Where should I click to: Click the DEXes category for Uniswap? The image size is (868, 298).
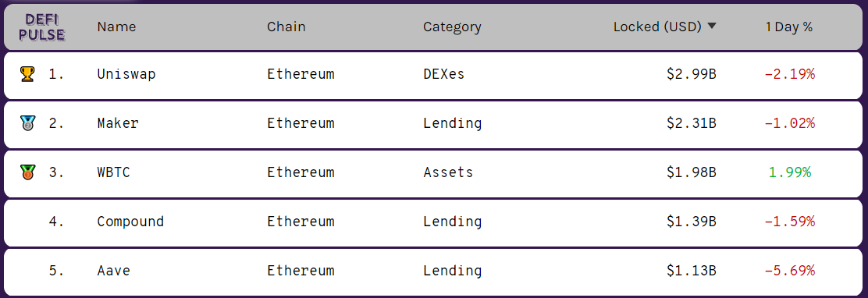[443, 73]
